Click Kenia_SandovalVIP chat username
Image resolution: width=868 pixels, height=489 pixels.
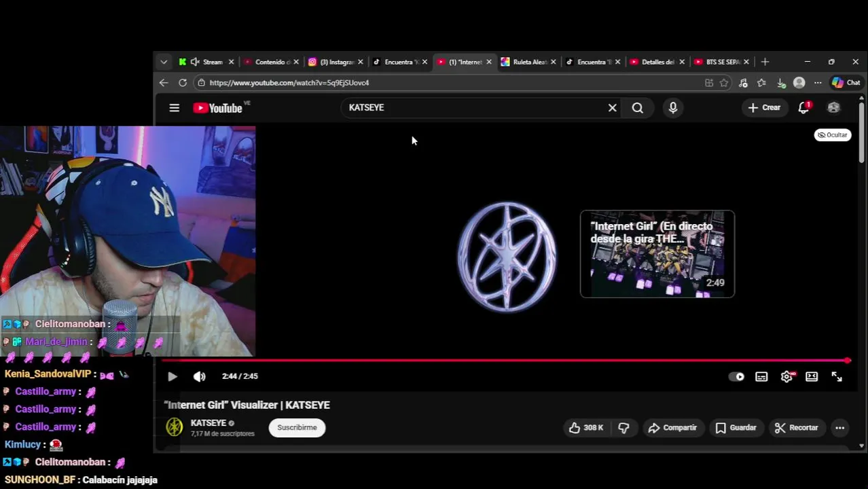48,374
